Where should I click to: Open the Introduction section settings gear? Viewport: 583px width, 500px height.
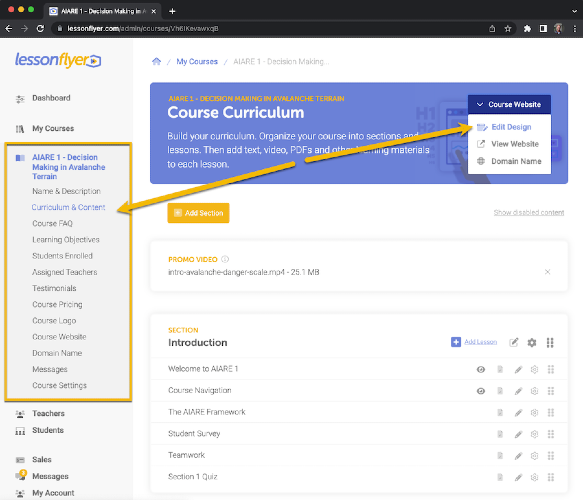[532, 342]
